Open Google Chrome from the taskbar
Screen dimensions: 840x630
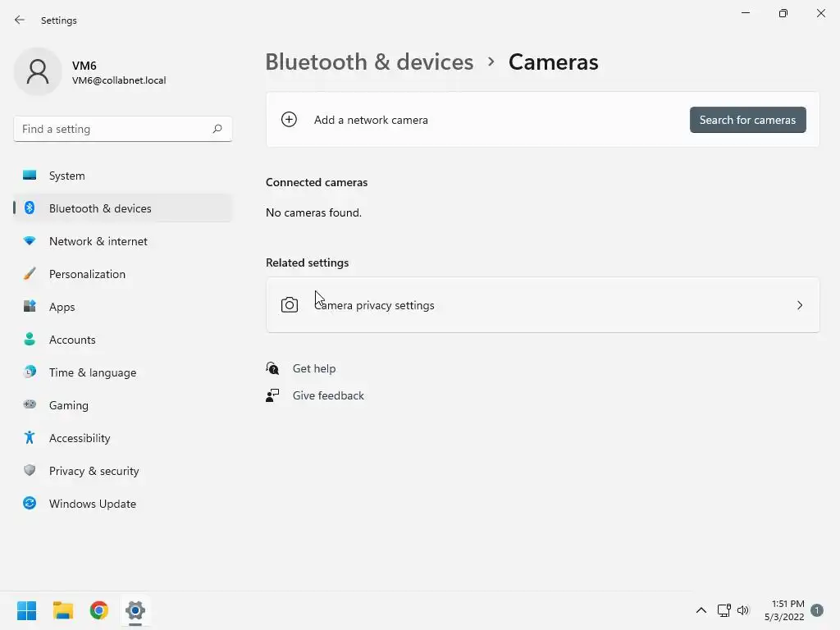tap(99, 610)
